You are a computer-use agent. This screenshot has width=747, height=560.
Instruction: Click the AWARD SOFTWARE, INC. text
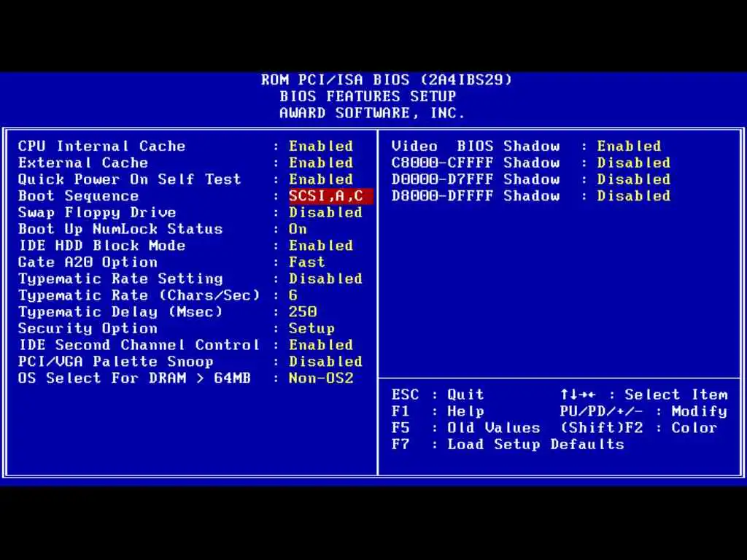click(x=372, y=113)
